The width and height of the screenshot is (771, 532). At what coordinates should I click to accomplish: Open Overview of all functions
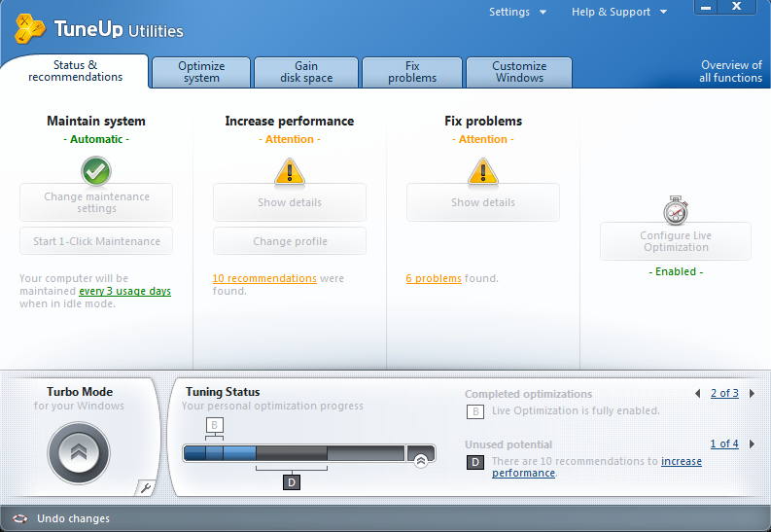click(x=731, y=71)
